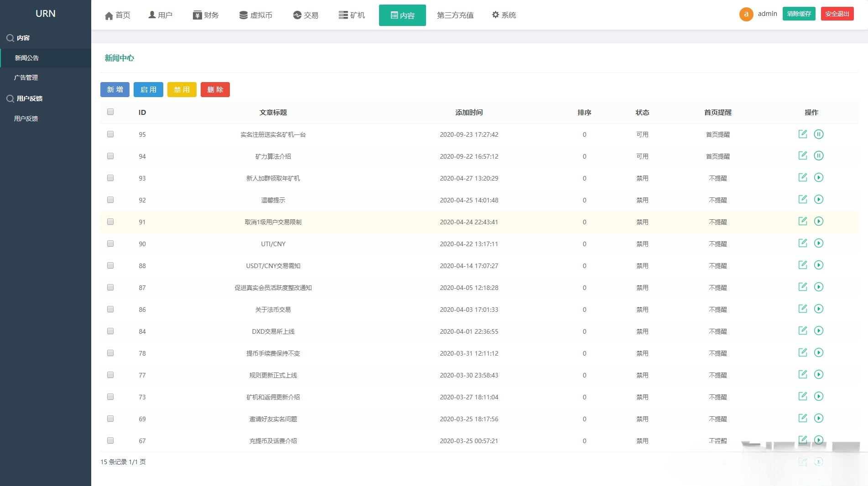Viewport: 868px width, 486px height.
Task: Click the 新增 button to add article
Action: pyautogui.click(x=114, y=89)
